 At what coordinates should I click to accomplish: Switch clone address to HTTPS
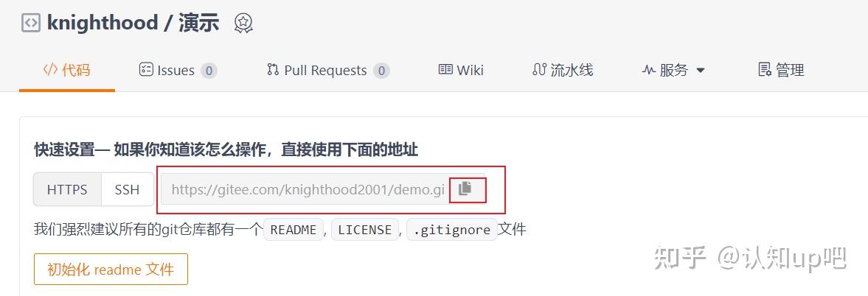click(x=67, y=189)
